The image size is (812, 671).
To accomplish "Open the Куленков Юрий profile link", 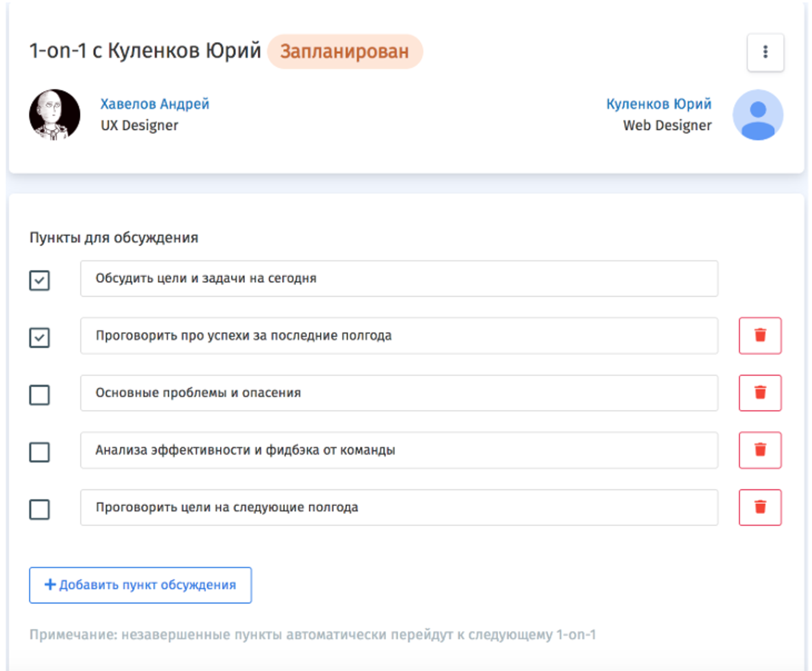I will tap(659, 104).
